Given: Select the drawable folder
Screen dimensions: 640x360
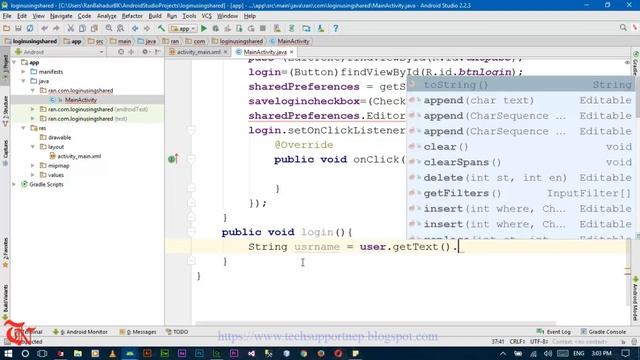Looking at the screenshot, I should tap(59, 138).
